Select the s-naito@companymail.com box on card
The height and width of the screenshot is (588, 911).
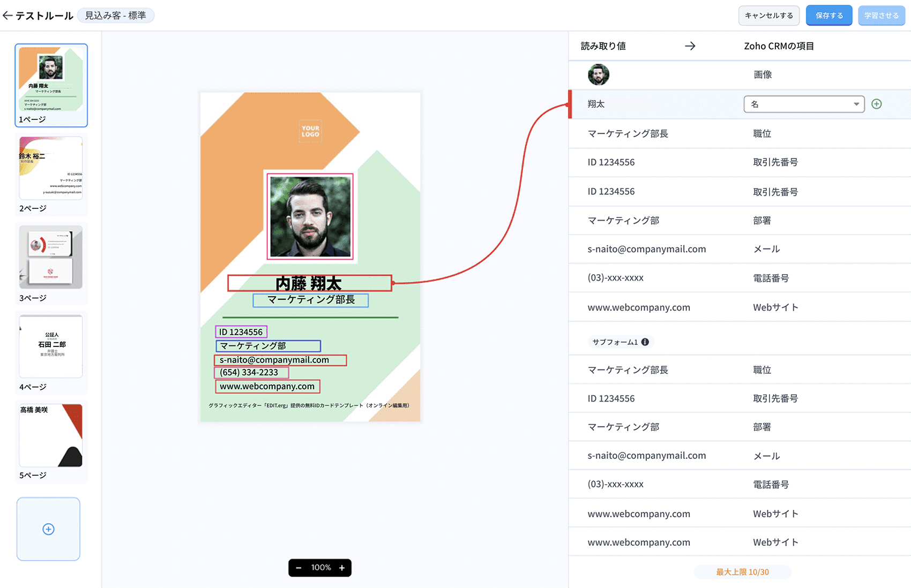tap(280, 360)
